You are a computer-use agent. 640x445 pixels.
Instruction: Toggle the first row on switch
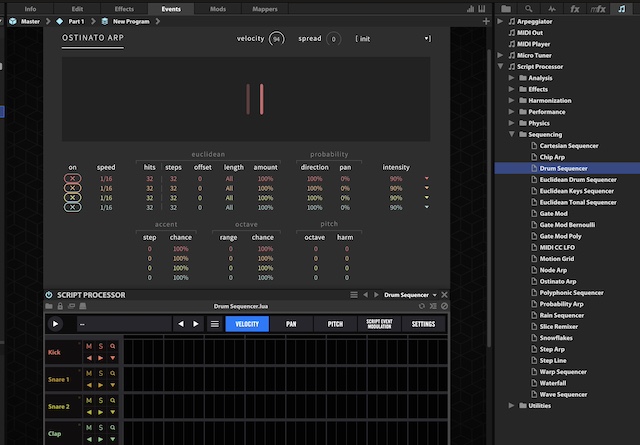(x=72, y=178)
